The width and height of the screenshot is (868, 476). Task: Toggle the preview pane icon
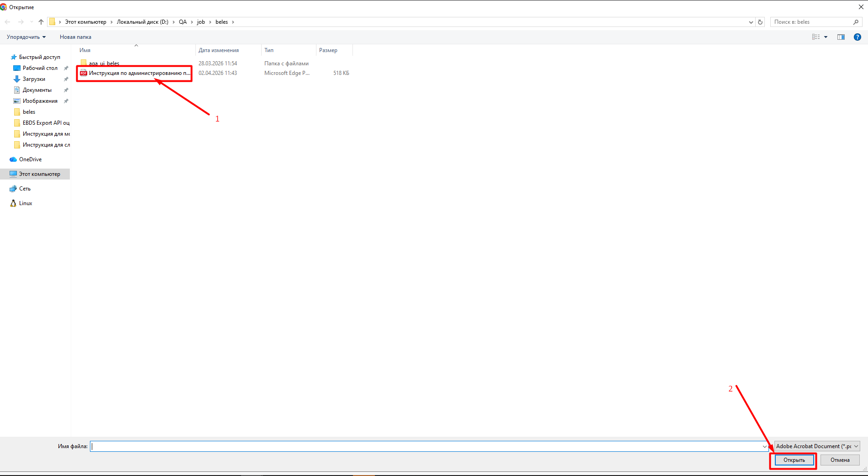point(841,37)
